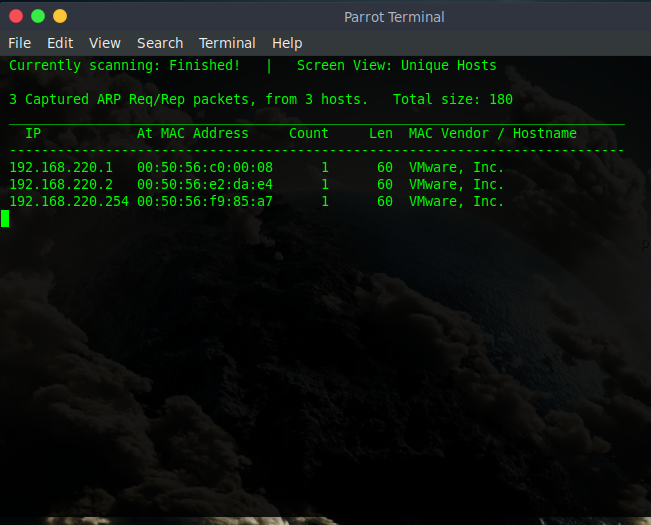Image resolution: width=651 pixels, height=525 pixels.
Task: Click the At MAC Address column header
Action: click(193, 133)
